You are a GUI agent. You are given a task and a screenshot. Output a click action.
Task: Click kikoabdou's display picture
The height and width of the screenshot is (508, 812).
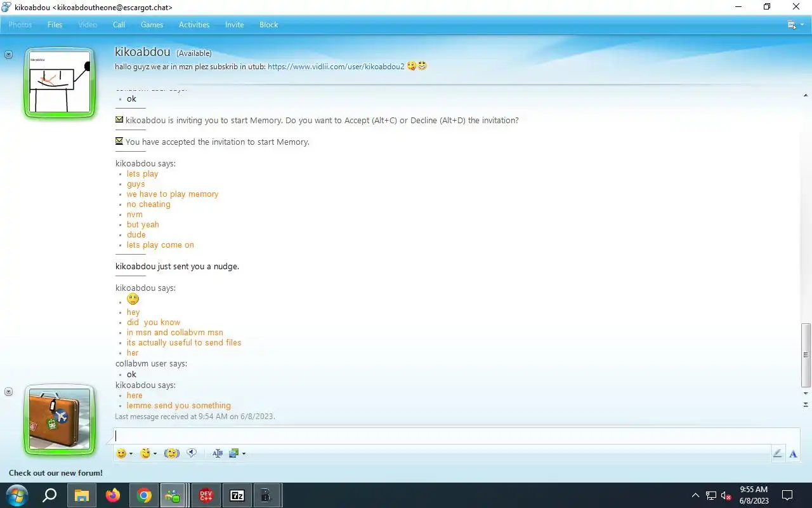pyautogui.click(x=60, y=83)
